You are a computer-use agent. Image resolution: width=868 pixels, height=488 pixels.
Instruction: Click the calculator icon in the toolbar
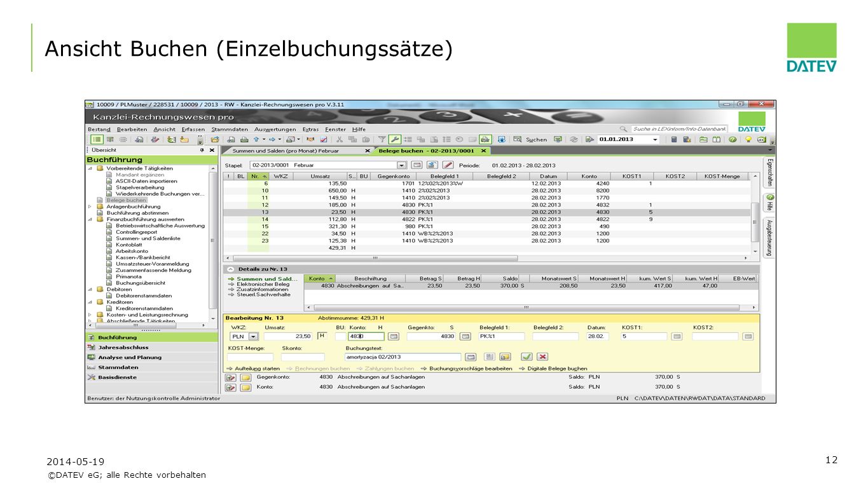674,139
